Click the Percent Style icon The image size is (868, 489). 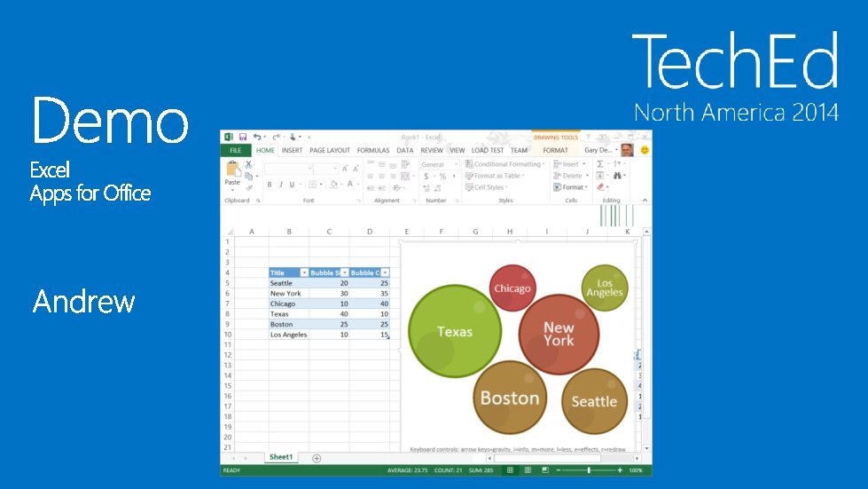442,176
